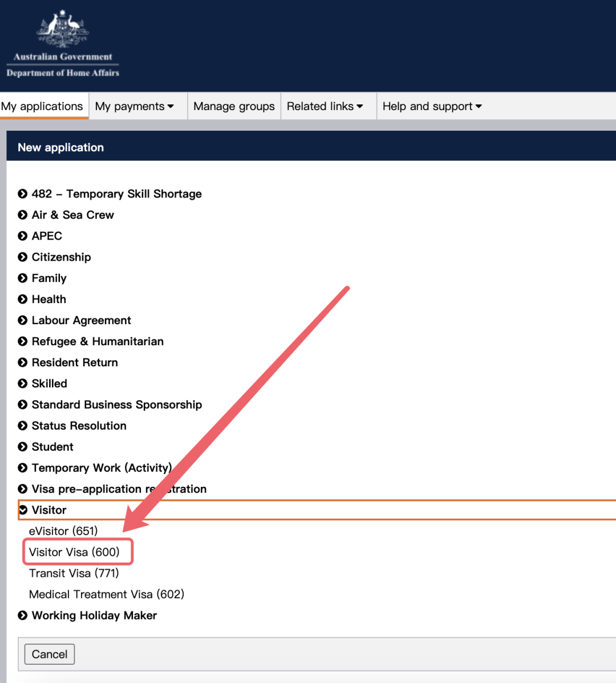
Task: Open the Manage groups tab
Action: 234,106
